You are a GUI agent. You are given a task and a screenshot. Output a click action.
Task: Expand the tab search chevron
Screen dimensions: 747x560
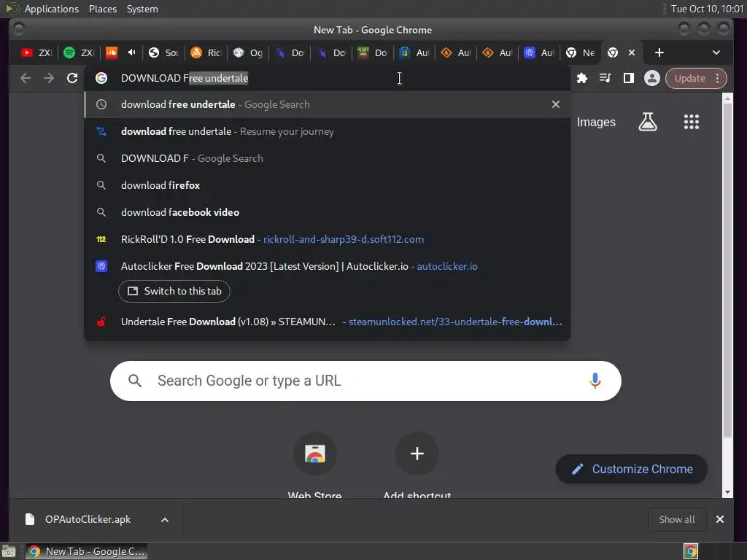point(716,52)
